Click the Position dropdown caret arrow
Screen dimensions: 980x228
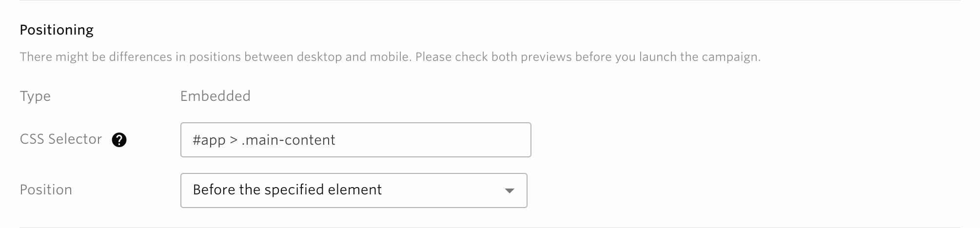(509, 190)
